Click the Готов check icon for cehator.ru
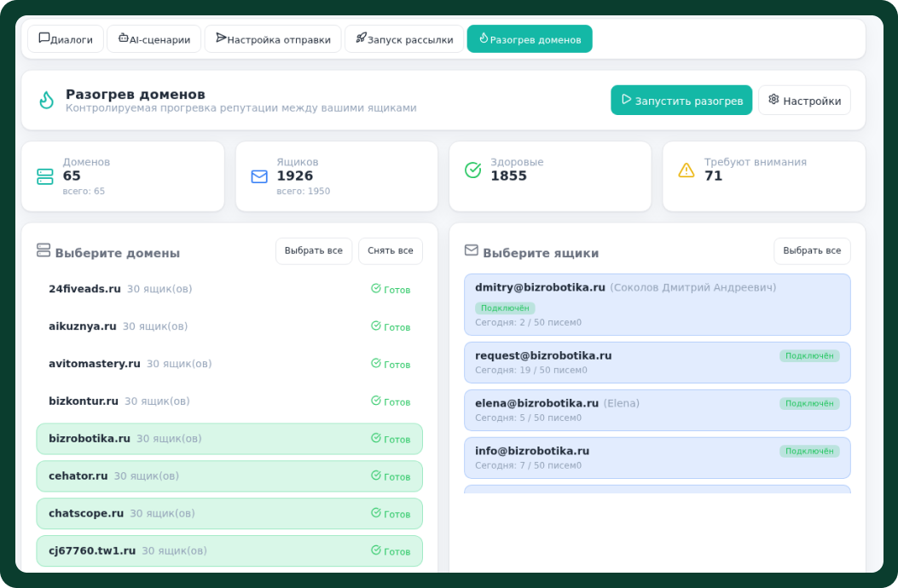This screenshot has width=898, height=588. (376, 476)
